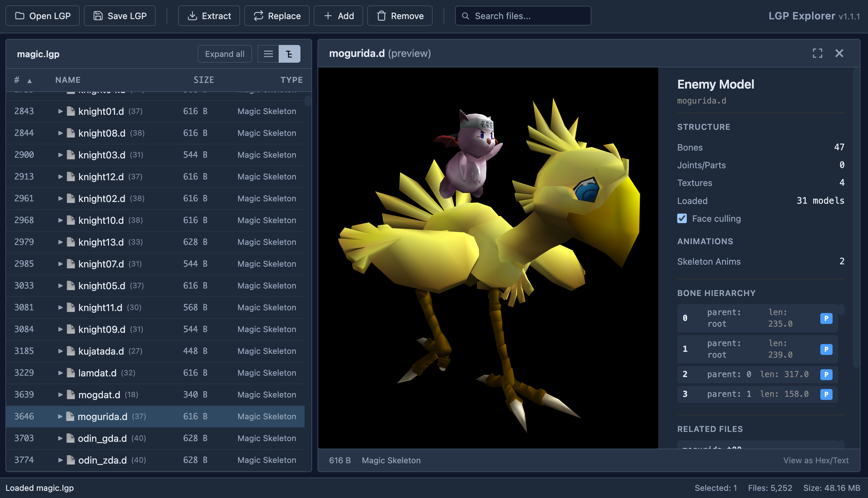Click the file icon of knight11.d
This screenshot has height=498, width=868.
(71, 308)
